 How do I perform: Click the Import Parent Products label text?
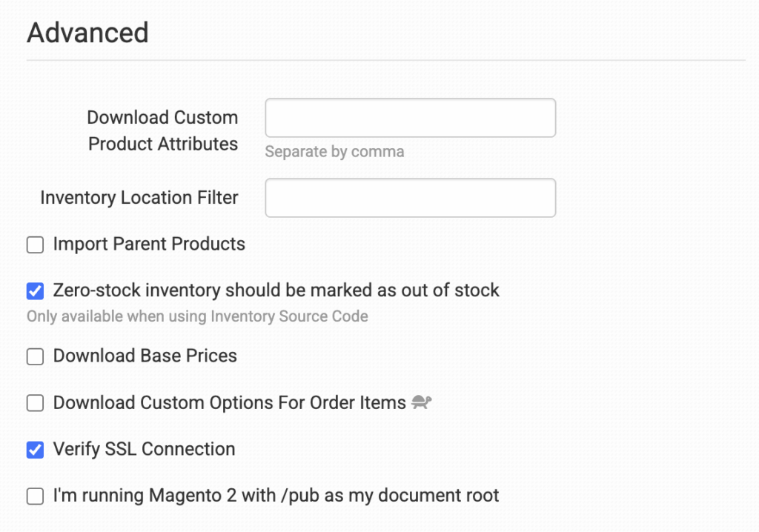(149, 244)
